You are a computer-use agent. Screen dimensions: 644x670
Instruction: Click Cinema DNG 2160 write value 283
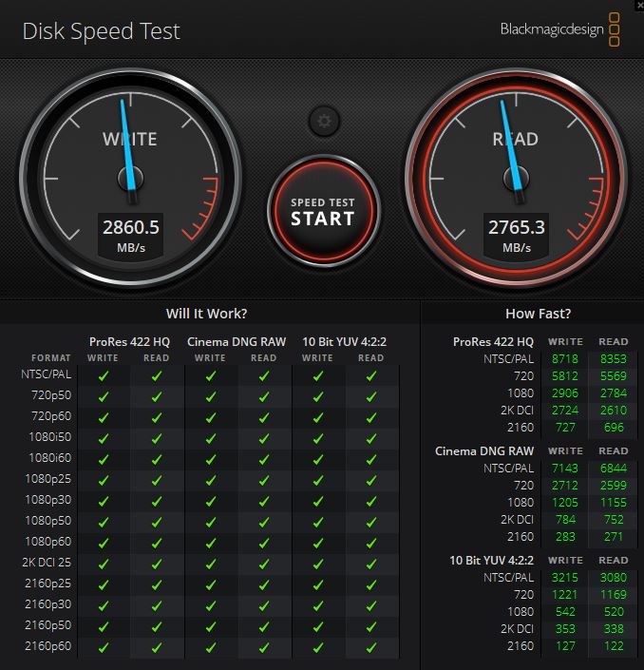pyautogui.click(x=565, y=537)
